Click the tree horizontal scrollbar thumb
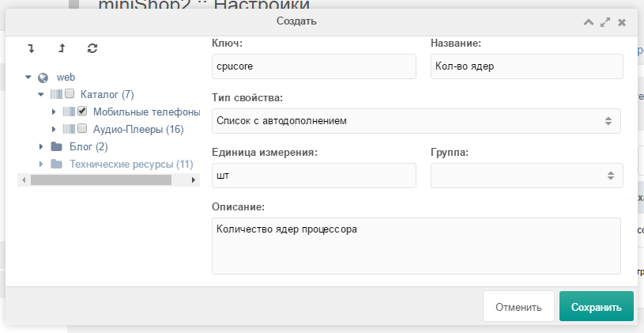The image size is (644, 333). 101,180
